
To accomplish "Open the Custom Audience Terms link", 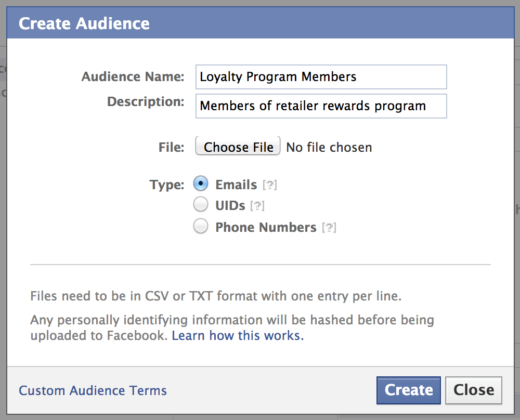I will tap(93, 390).
